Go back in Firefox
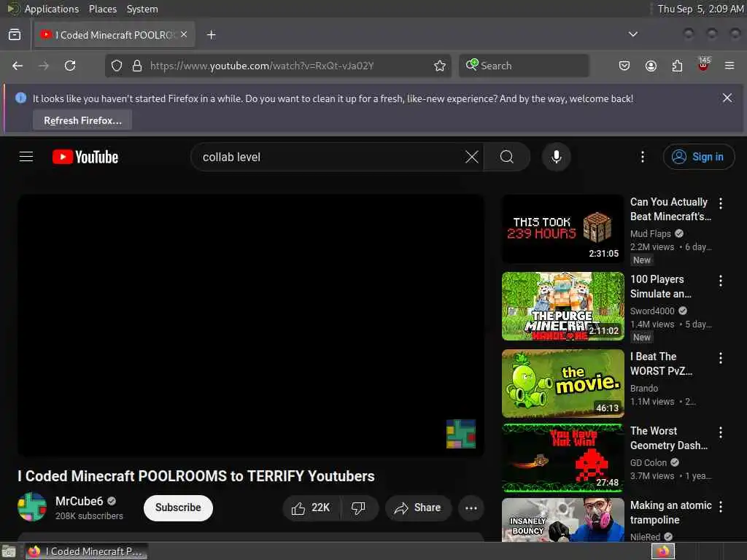The height and width of the screenshot is (560, 747). point(18,66)
